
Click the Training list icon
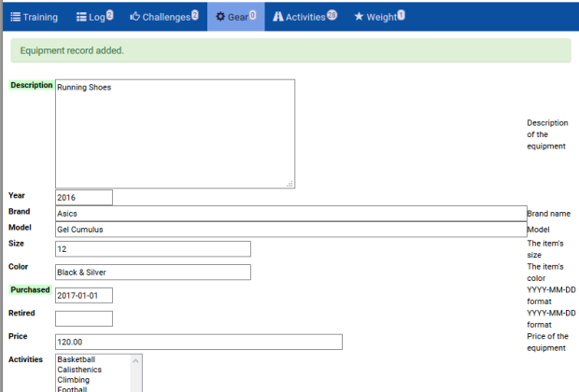coord(16,17)
